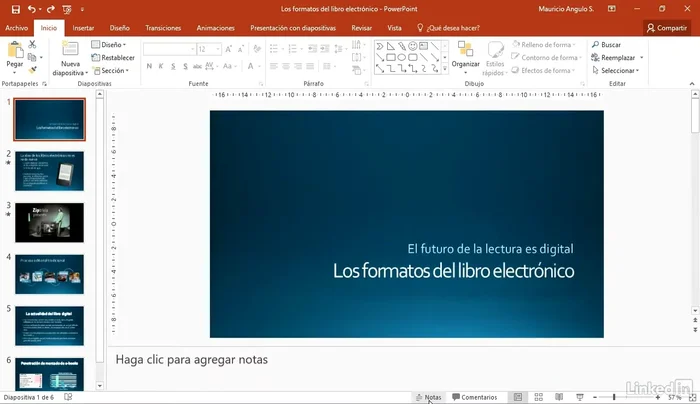Select slide 3 thumbnail
This screenshot has height=404, width=700.
pos(49,222)
